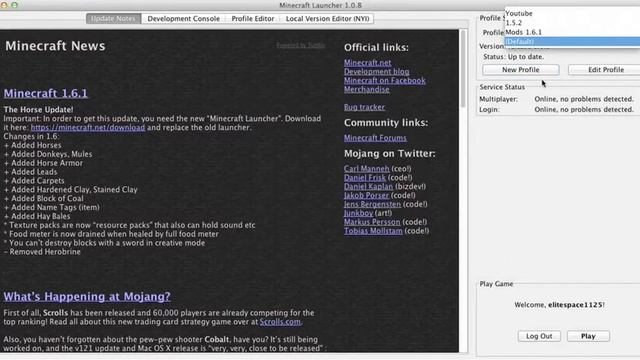Click the green zoom window button
The image size is (640, 360).
(x=14, y=5)
